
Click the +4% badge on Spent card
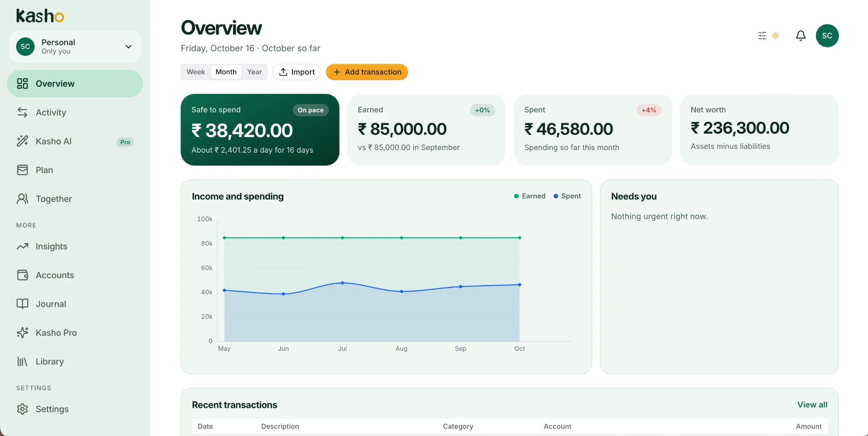pyautogui.click(x=649, y=110)
